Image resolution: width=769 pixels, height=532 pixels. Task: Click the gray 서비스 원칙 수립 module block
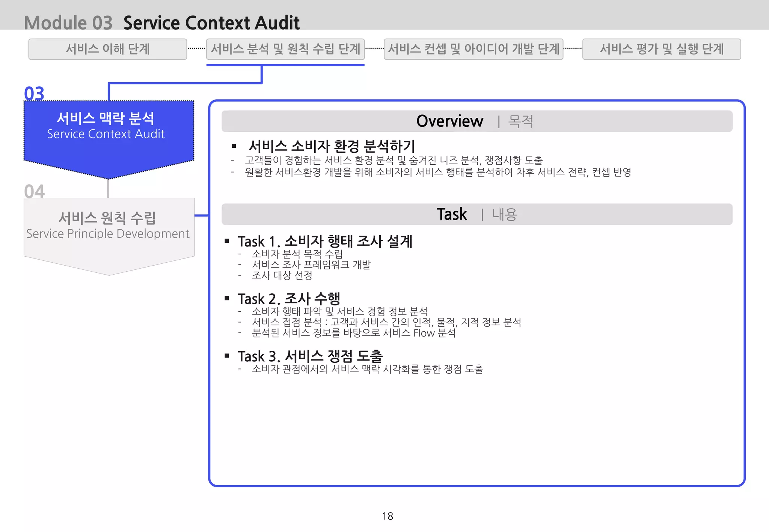109,236
